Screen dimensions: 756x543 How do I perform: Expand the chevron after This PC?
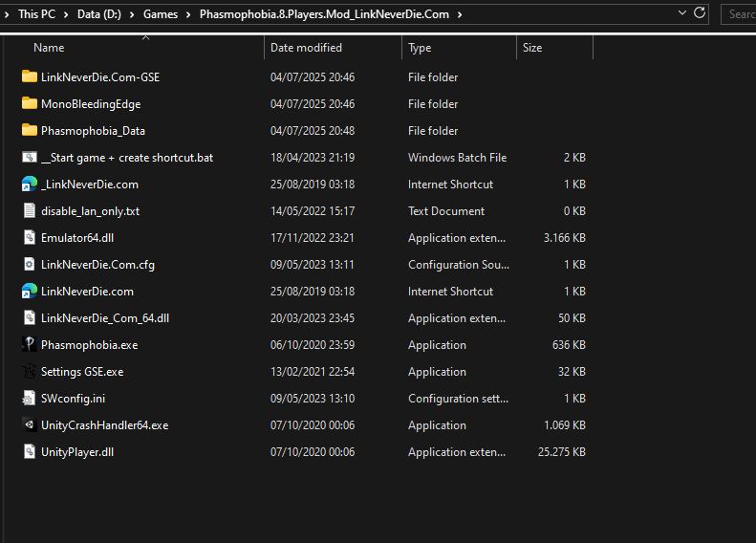(x=66, y=14)
